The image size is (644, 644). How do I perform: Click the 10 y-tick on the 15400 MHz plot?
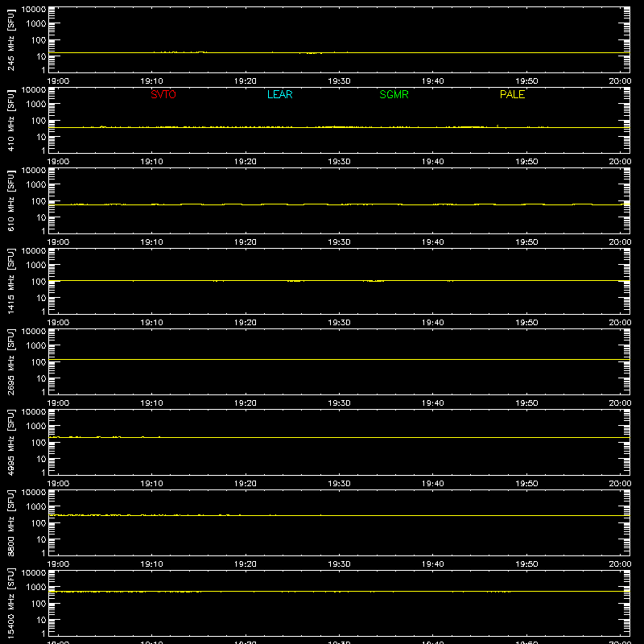coord(41,620)
